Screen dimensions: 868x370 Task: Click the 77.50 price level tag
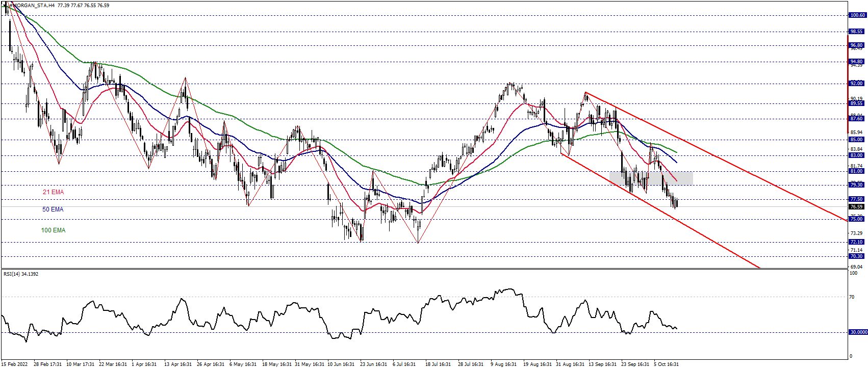(857, 199)
